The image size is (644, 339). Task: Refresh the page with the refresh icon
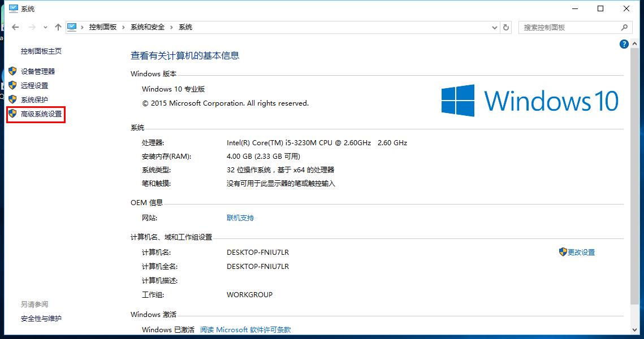click(506, 28)
